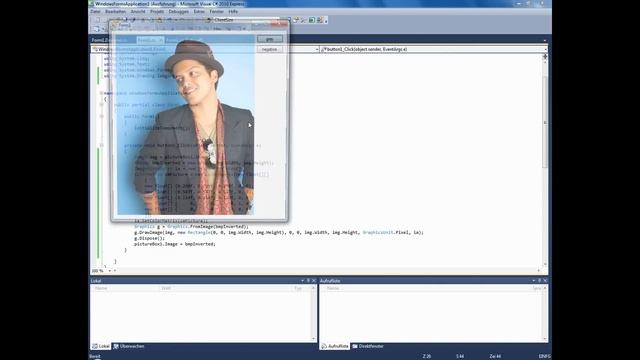640x360 pixels.
Task: Click the second icon in the right toolbar group
Action: tap(304, 20)
